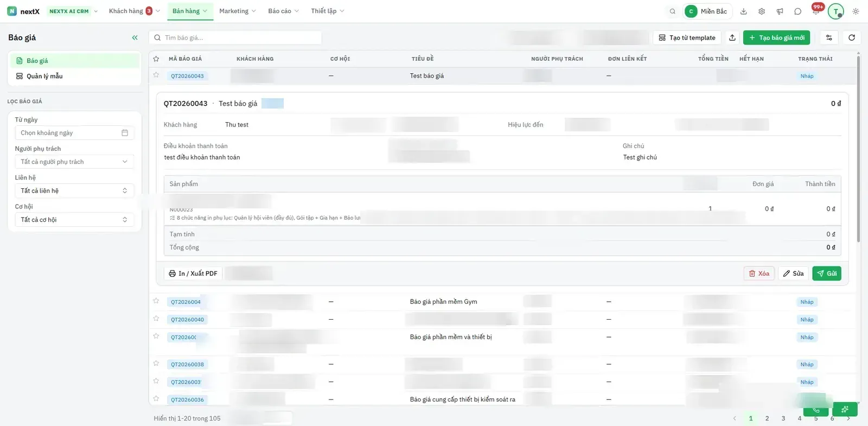Open the settings gear in top bar

tap(762, 11)
